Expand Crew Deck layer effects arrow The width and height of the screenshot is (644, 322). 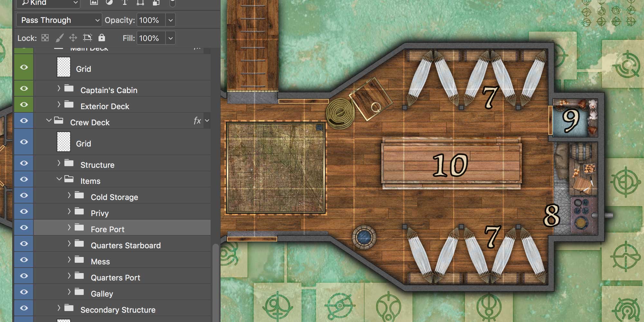[x=207, y=121]
